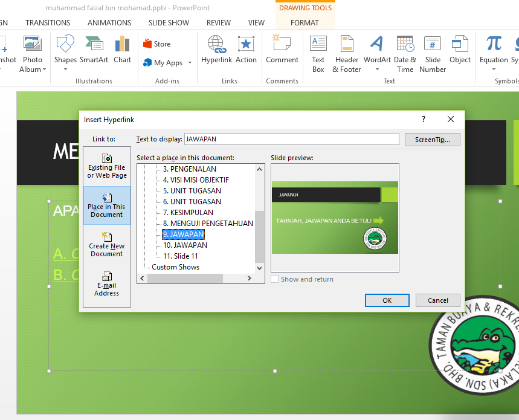
Task: Click the dialog help question mark
Action: (424, 119)
